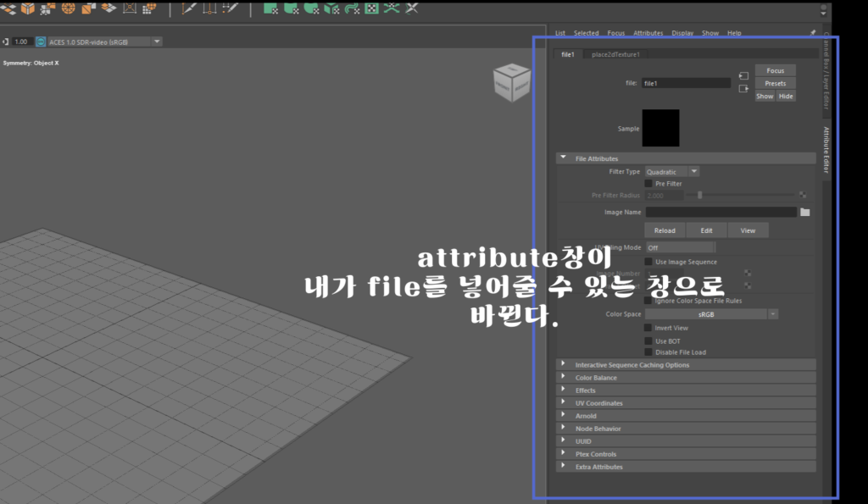Image resolution: width=868 pixels, height=504 pixels.
Task: Expand the UUID section
Action: (686, 441)
